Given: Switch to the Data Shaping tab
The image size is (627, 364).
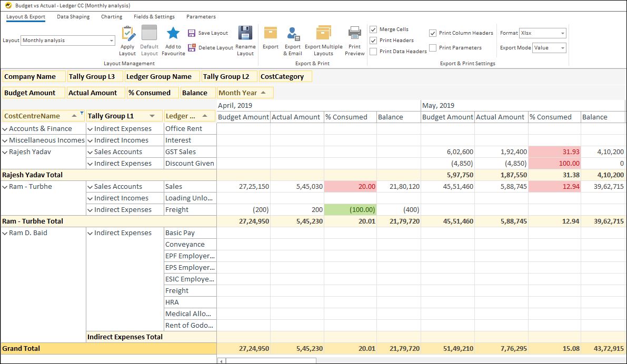Looking at the screenshot, I should point(73,16).
